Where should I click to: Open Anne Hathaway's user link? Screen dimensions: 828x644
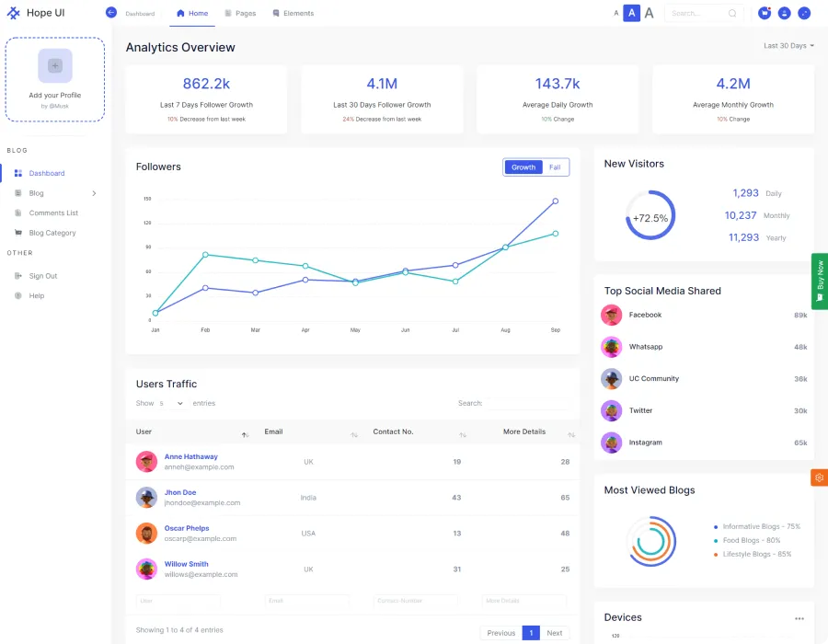pyautogui.click(x=191, y=456)
